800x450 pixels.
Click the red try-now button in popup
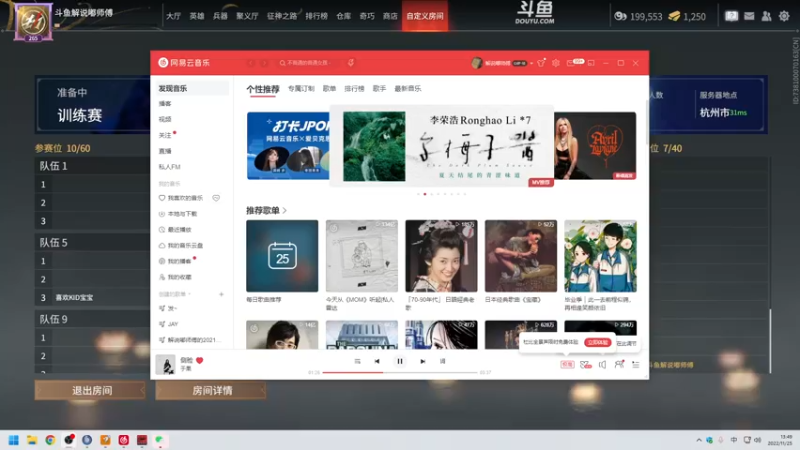[597, 342]
